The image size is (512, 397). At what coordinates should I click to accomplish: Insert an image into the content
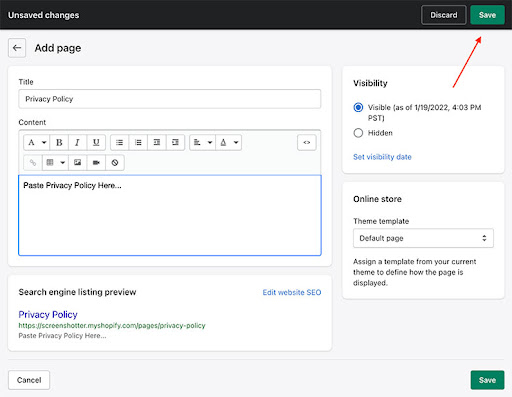[77, 163]
